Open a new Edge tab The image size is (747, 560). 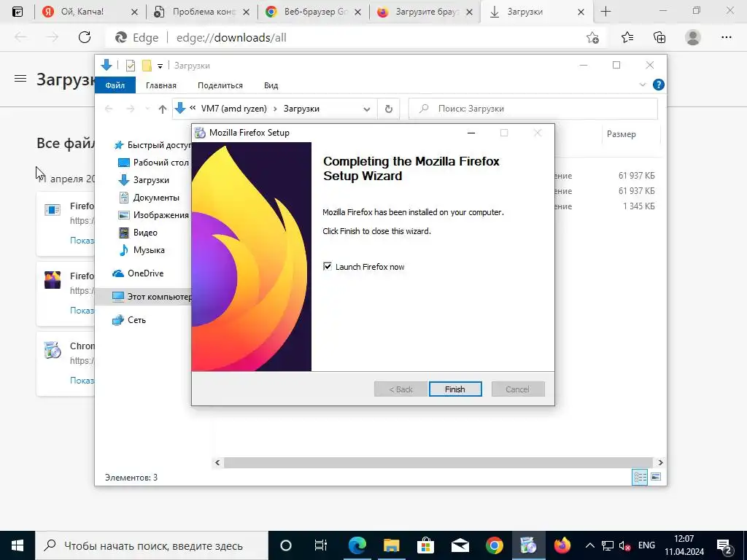point(605,12)
